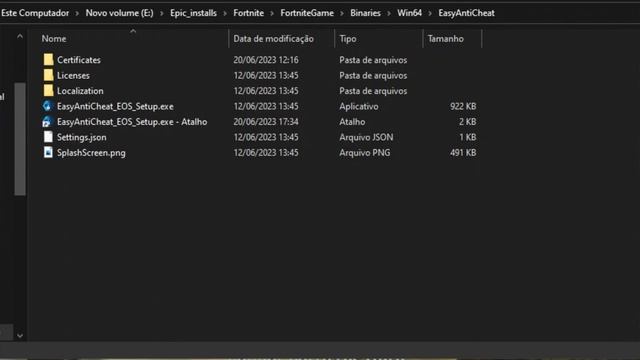Expand chevron after Binaries breadcrumb
640x360 pixels.
(389, 13)
